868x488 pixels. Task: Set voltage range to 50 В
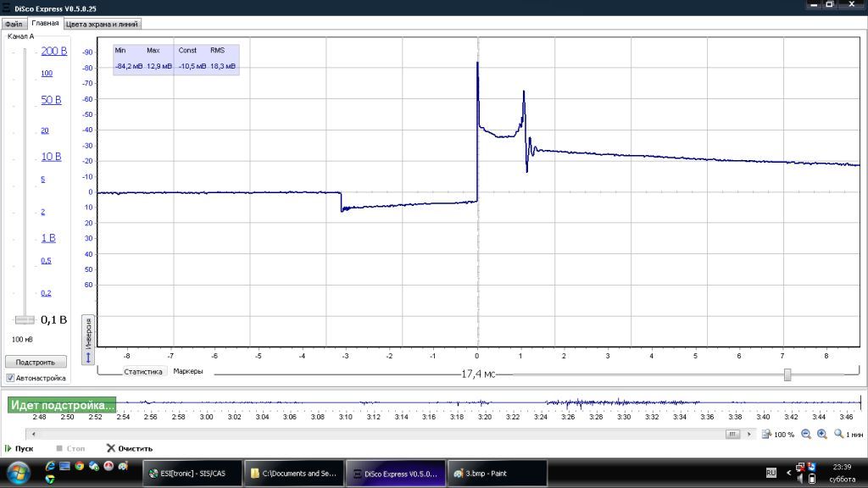[51, 100]
